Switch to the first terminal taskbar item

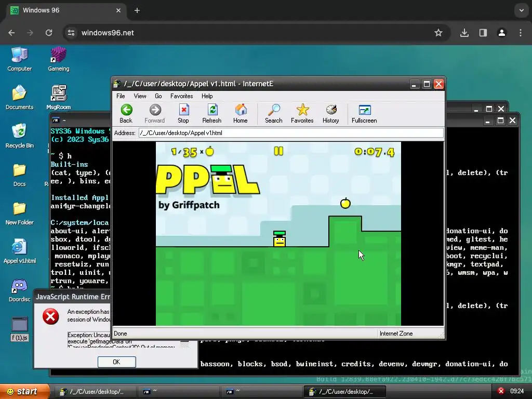coord(179,392)
